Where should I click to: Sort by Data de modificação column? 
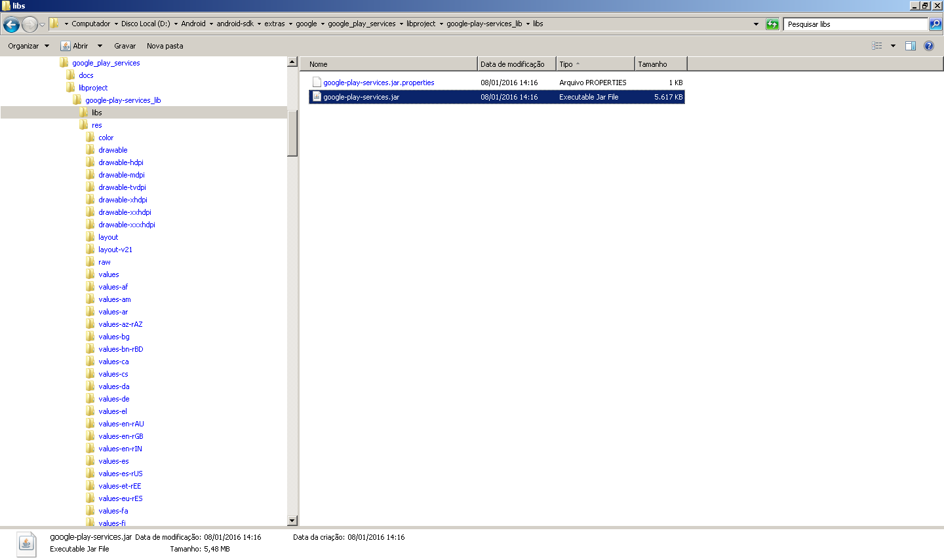(517, 64)
